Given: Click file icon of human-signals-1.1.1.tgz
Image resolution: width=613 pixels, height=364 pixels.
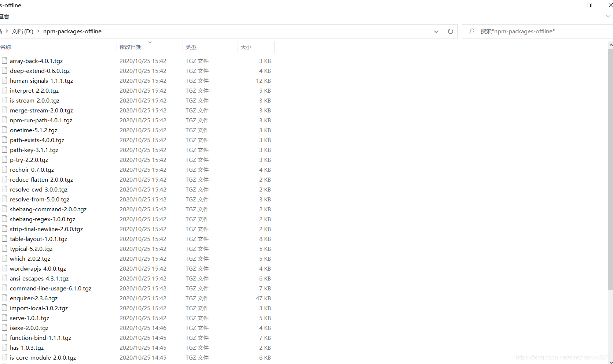Looking at the screenshot, I should pos(4,80).
